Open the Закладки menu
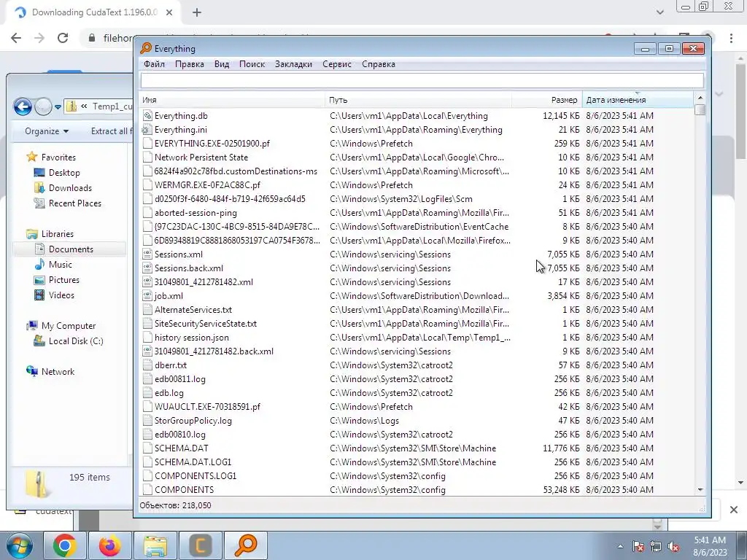Image resolution: width=747 pixels, height=560 pixels. [293, 64]
